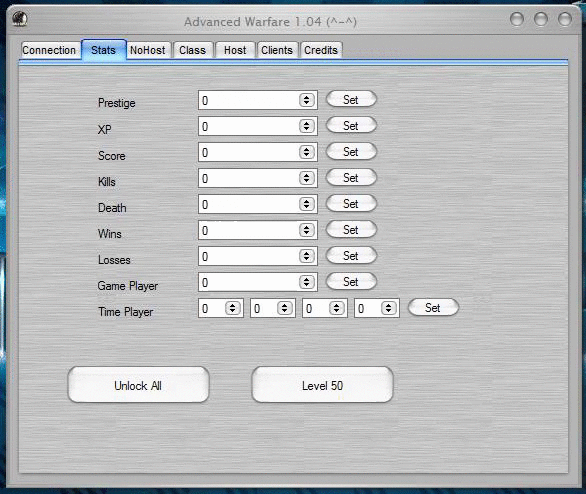
Task: Adjust the Prestige spinner arrows
Action: (x=306, y=100)
